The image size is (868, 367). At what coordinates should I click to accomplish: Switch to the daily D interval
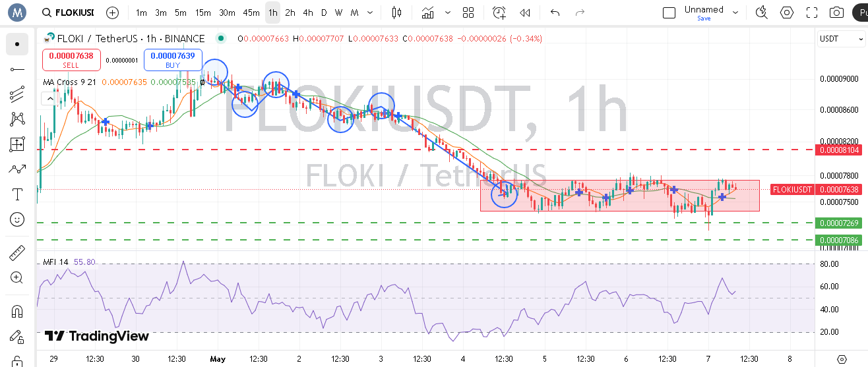(324, 13)
